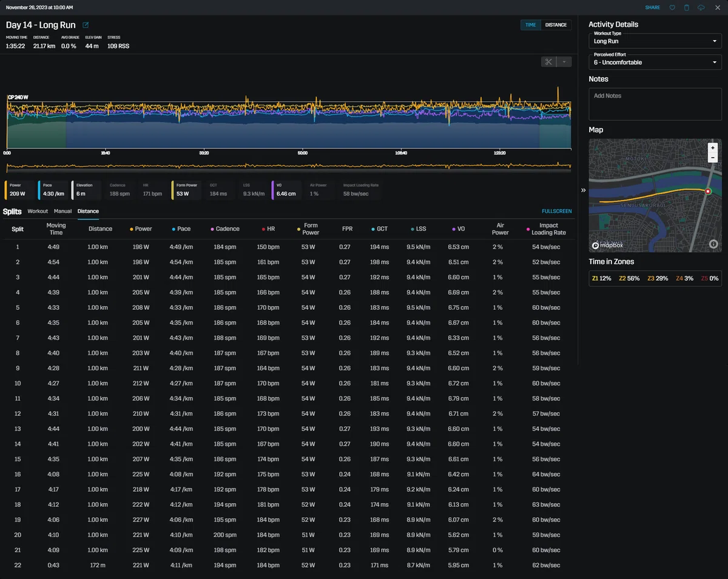Open the Perceived Effort dropdown
728x579 pixels.
coord(655,62)
